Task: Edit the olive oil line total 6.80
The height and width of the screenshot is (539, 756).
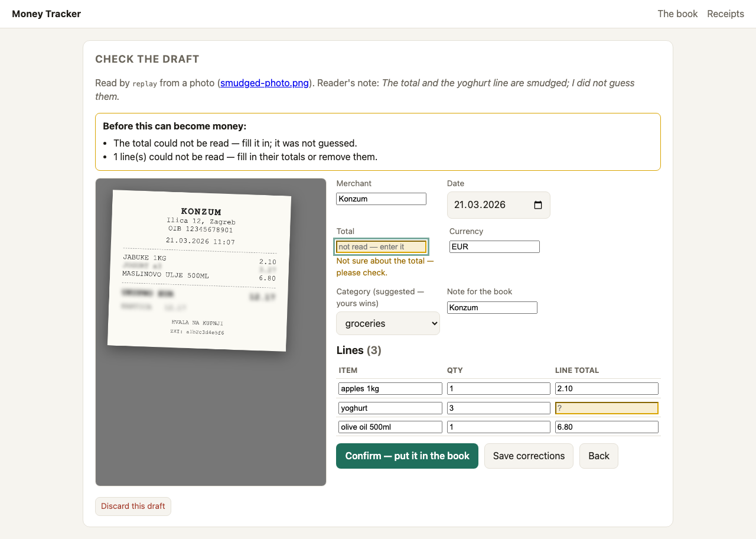Action: 607,427
